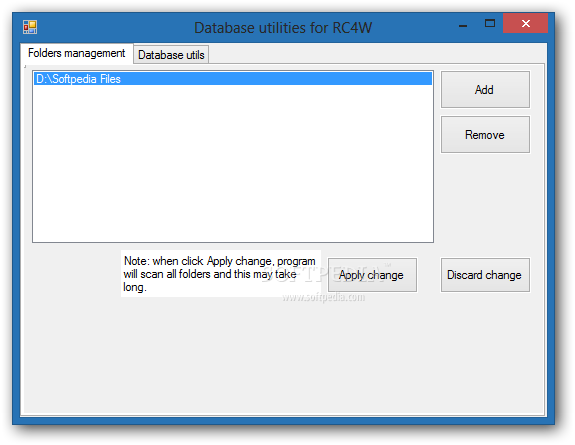Click the Database utilities for RC4W title
This screenshot has width=575, height=445.
click(283, 28)
